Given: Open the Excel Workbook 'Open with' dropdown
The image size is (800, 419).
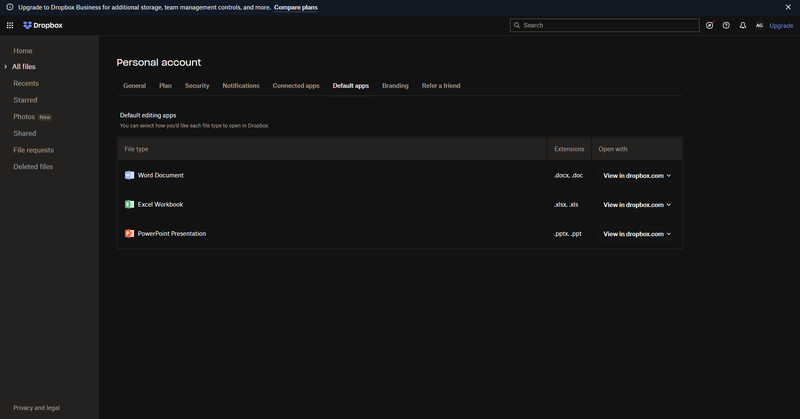Looking at the screenshot, I should pyautogui.click(x=637, y=204).
